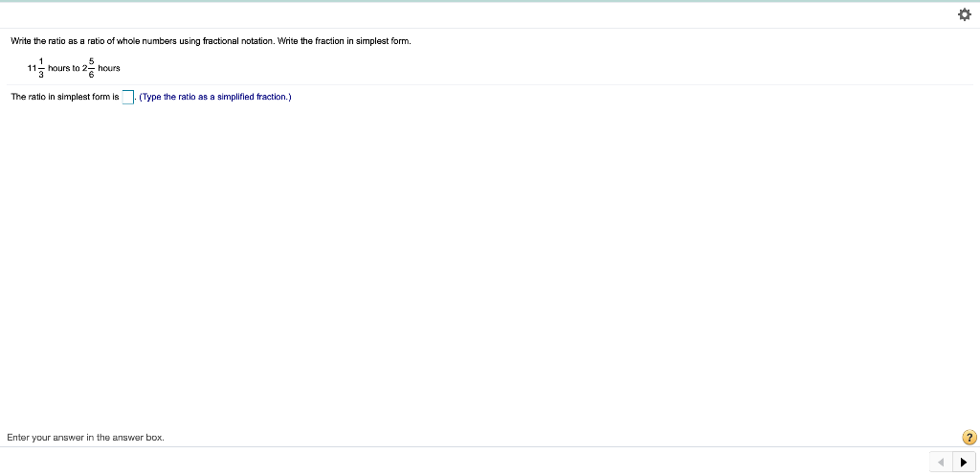Click 'Enter your answer in the answer box' text
The height and width of the screenshot is (476, 980).
85,438
